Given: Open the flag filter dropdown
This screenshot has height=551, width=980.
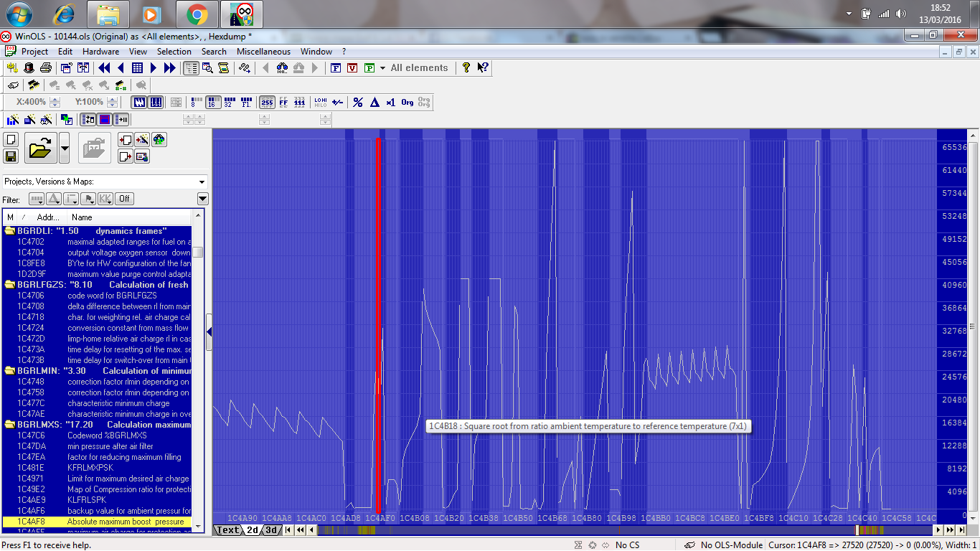Looking at the screenshot, I should point(88,199).
